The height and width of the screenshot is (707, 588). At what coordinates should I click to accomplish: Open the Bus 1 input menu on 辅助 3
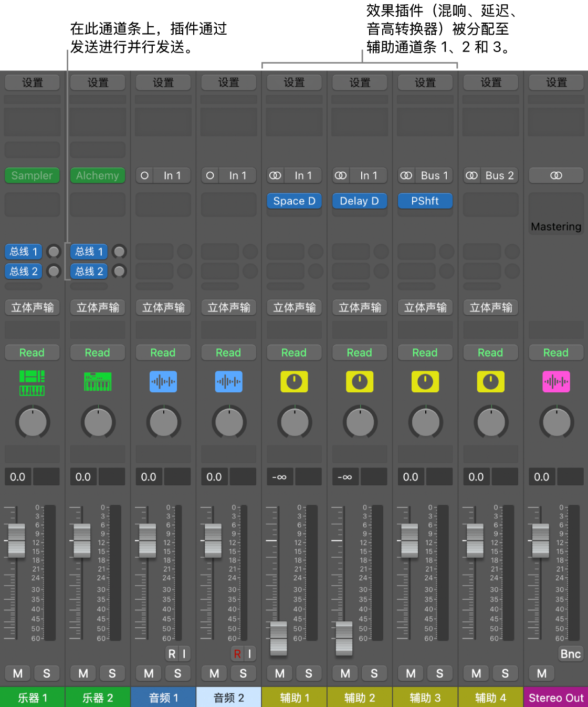click(434, 175)
